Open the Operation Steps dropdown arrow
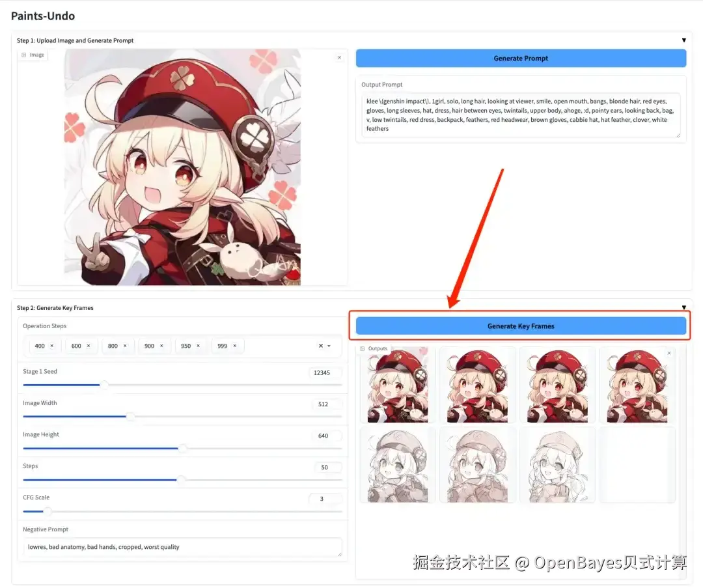 tap(329, 346)
